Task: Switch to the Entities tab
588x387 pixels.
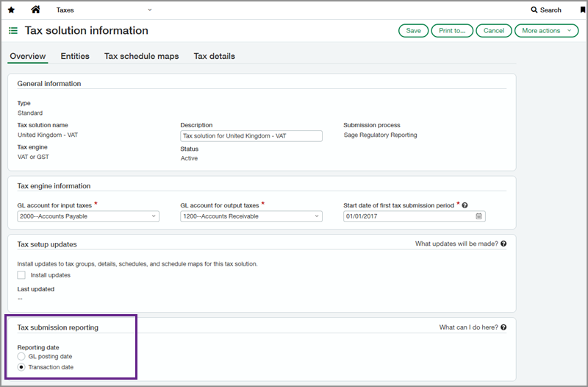Action: pos(75,57)
